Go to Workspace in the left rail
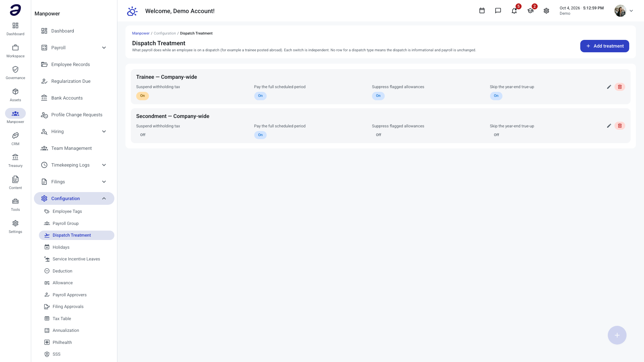 click(x=15, y=51)
